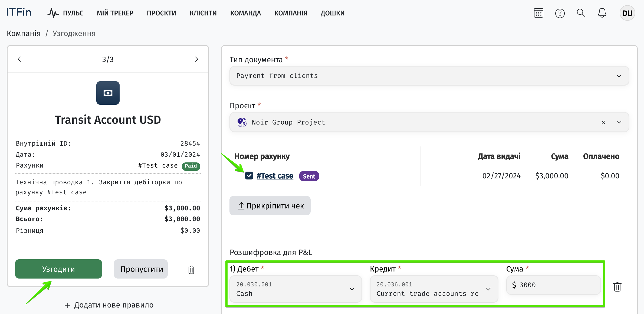Viewport: 644px width, 314px height.
Task: Click the Прикріпити чек upload button
Action: point(270,206)
